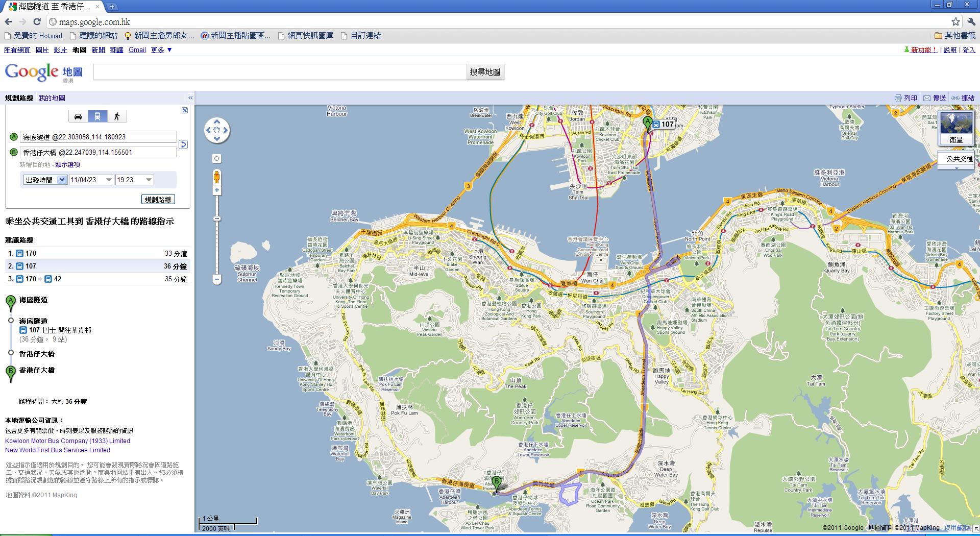This screenshot has width=980, height=536.
Task: Open the 我的地圖 My Maps tab
Action: pyautogui.click(x=52, y=98)
